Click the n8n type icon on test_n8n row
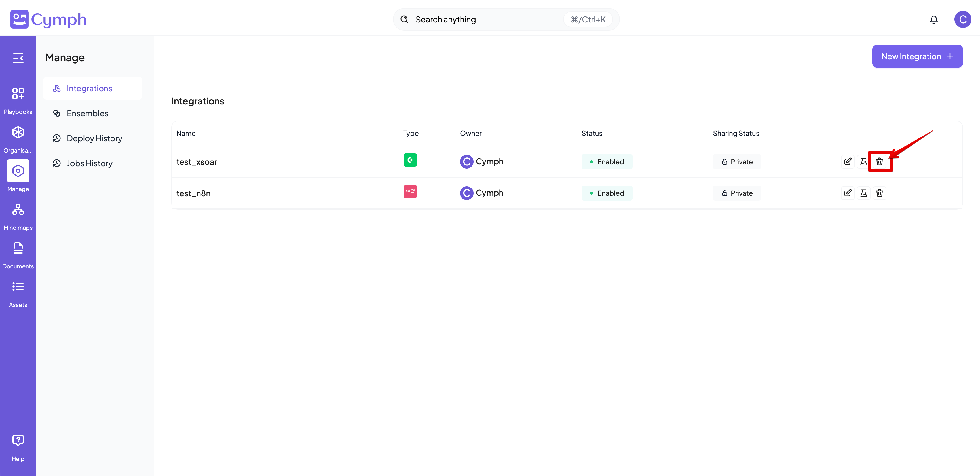Image resolution: width=980 pixels, height=476 pixels. (410, 192)
